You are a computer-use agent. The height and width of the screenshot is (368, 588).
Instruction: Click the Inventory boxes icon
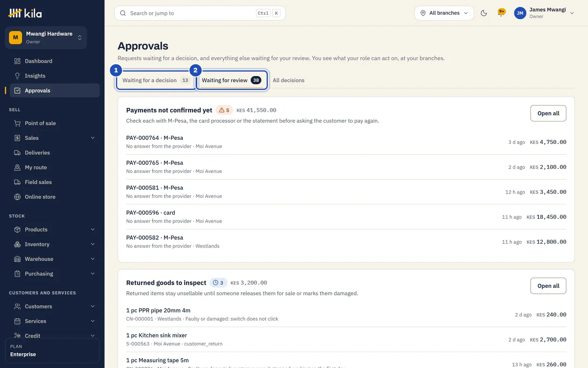17,245
